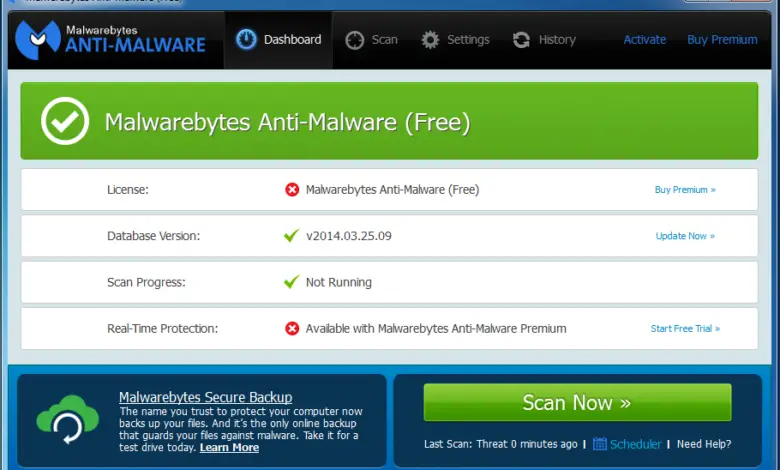Click the Activate link in header

pyautogui.click(x=645, y=40)
